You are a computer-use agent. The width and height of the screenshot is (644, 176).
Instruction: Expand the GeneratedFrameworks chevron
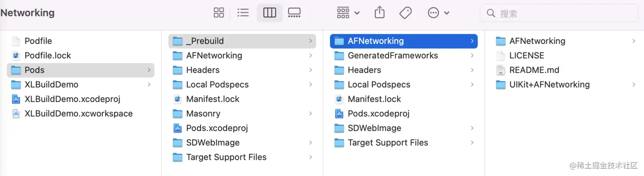coord(472,55)
